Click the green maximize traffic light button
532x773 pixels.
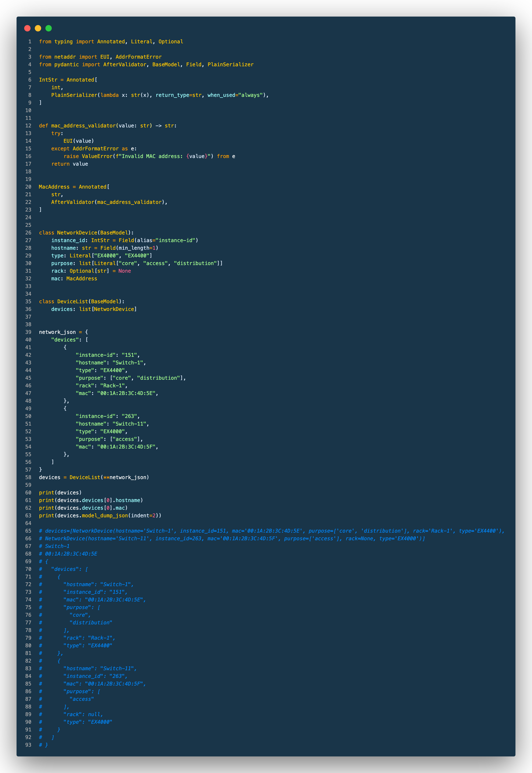click(x=49, y=29)
